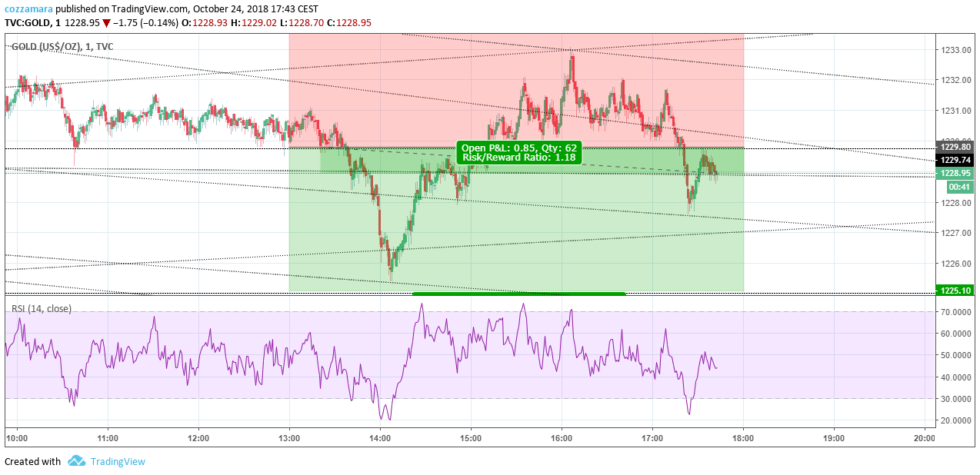Click the cozzamara author name

pyautogui.click(x=28, y=8)
